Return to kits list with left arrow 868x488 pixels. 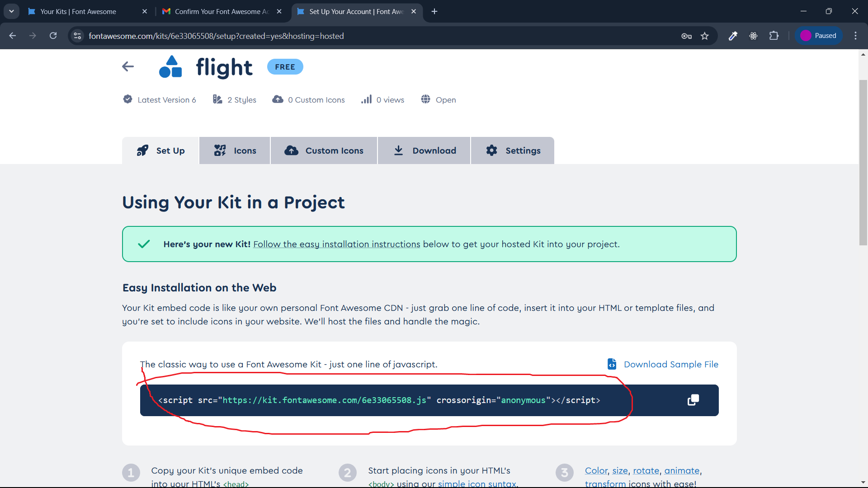click(x=128, y=66)
